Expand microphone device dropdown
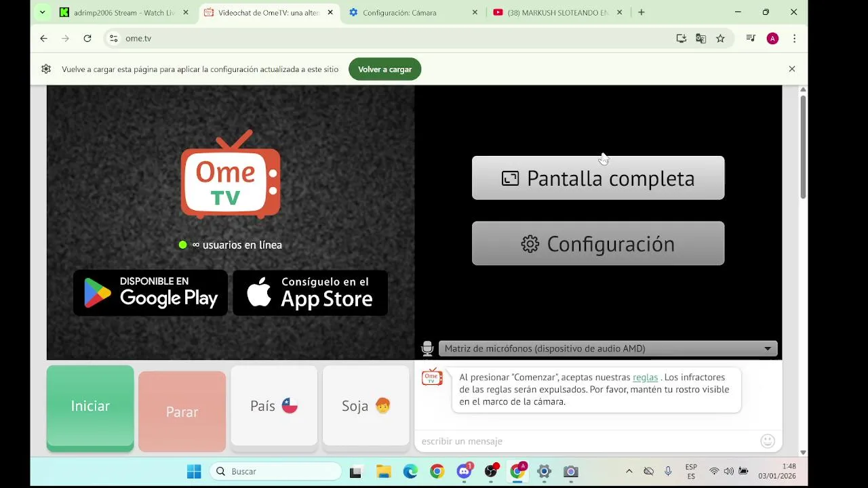This screenshot has height=488, width=868. click(x=608, y=348)
